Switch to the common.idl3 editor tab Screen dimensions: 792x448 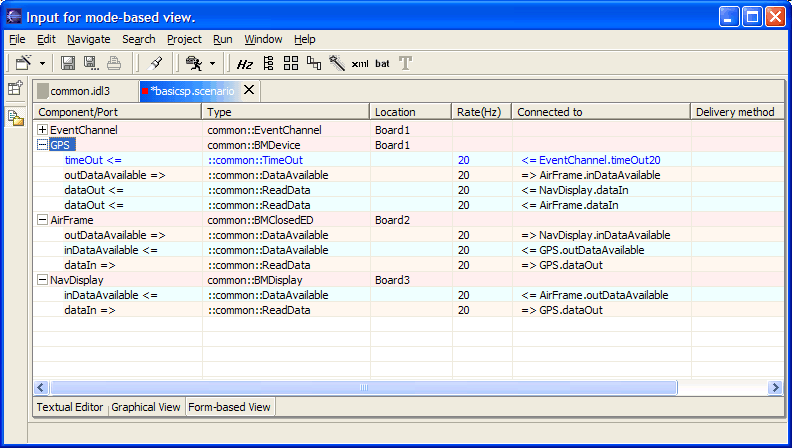coord(80,91)
